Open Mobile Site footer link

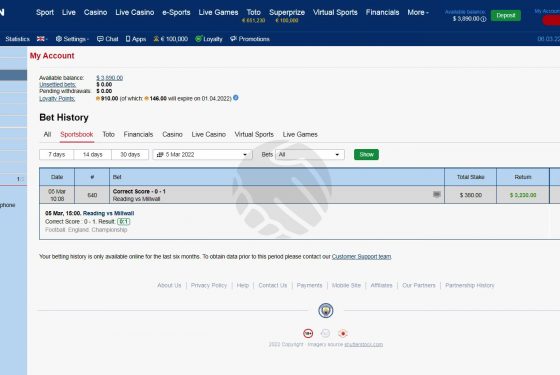coord(346,285)
